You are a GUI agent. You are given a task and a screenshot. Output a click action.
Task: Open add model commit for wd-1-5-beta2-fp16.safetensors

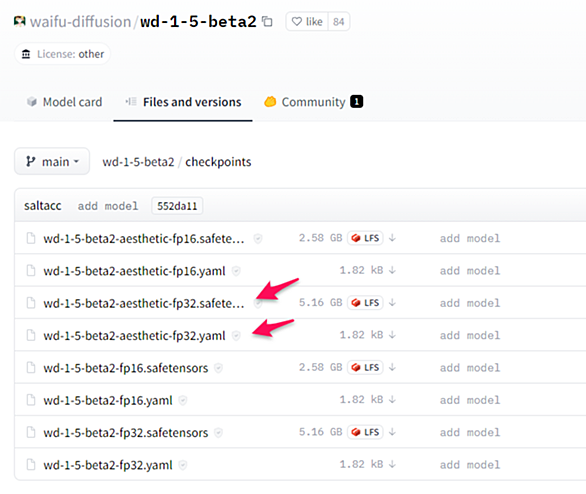470,368
